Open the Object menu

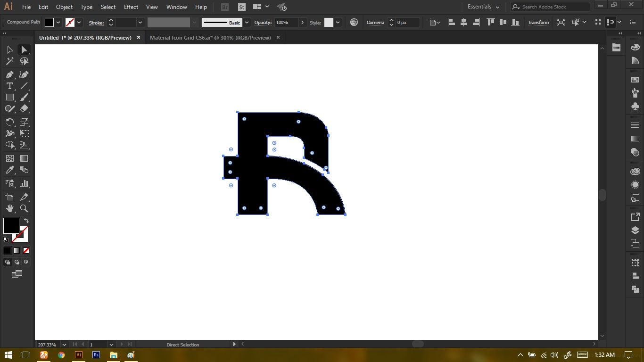tap(64, 7)
